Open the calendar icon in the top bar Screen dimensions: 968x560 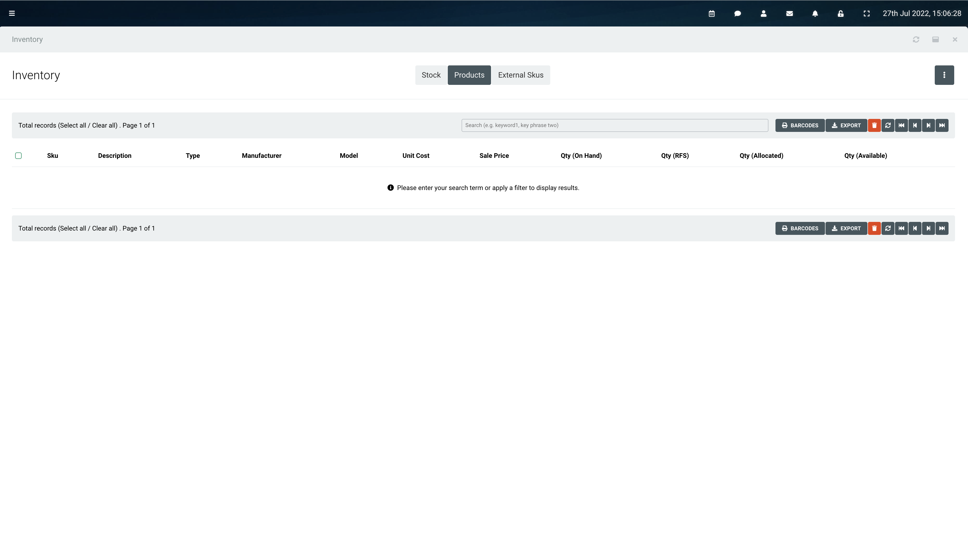(x=711, y=13)
